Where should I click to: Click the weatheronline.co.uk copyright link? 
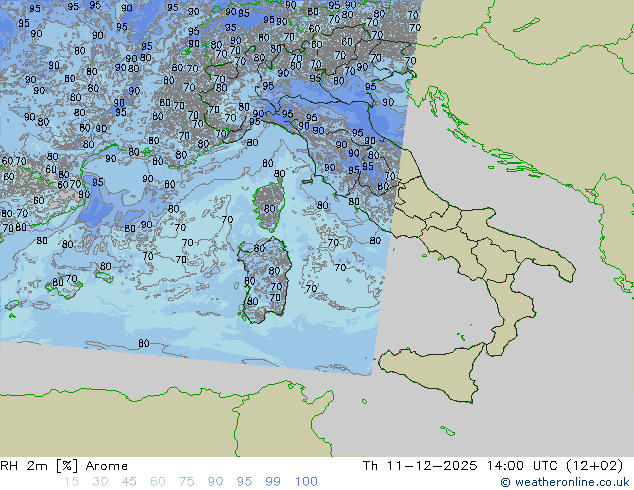tap(564, 482)
